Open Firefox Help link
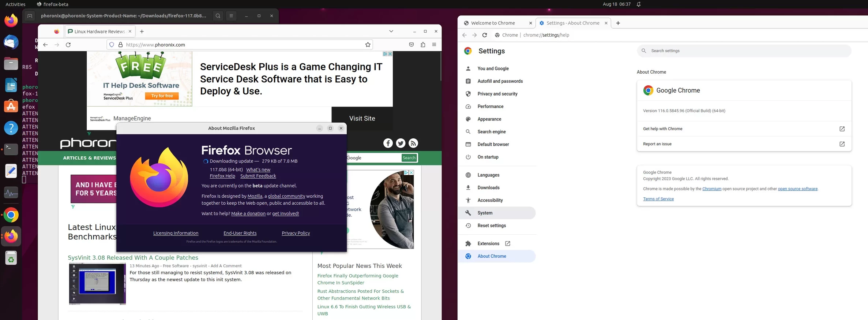The height and width of the screenshot is (320, 868). pos(222,176)
